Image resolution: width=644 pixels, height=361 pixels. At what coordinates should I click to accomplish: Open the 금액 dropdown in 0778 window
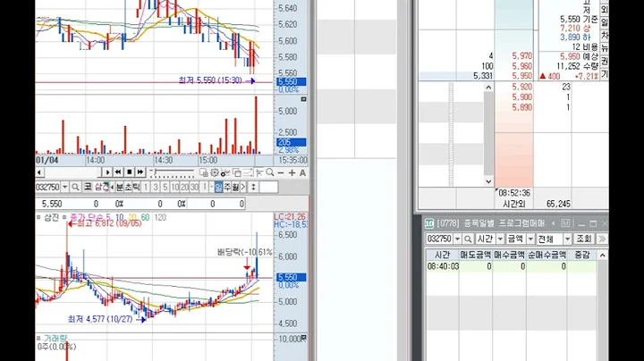[530, 239]
